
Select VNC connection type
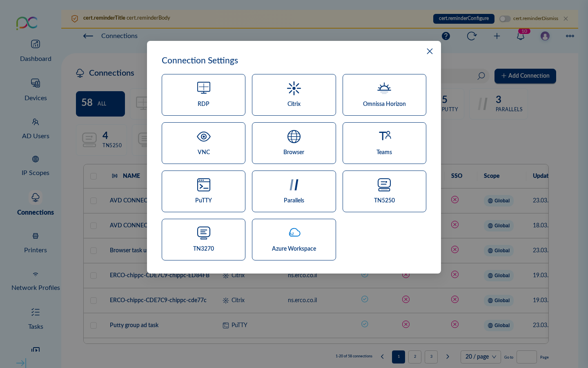[203, 143]
